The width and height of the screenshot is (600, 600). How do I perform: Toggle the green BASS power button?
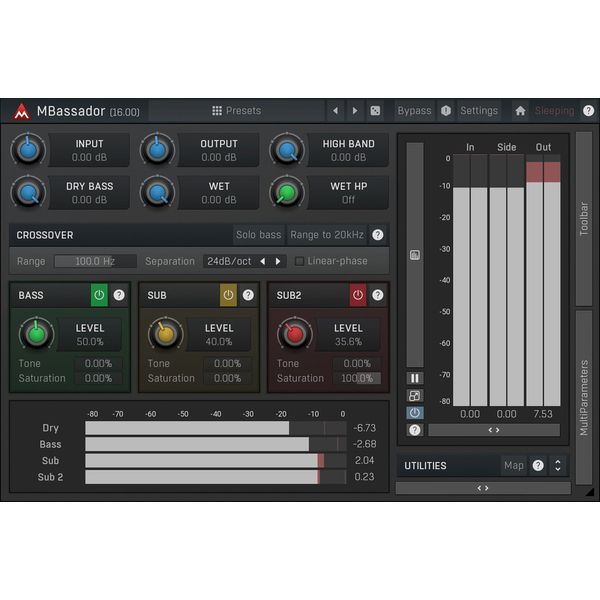[x=99, y=295]
